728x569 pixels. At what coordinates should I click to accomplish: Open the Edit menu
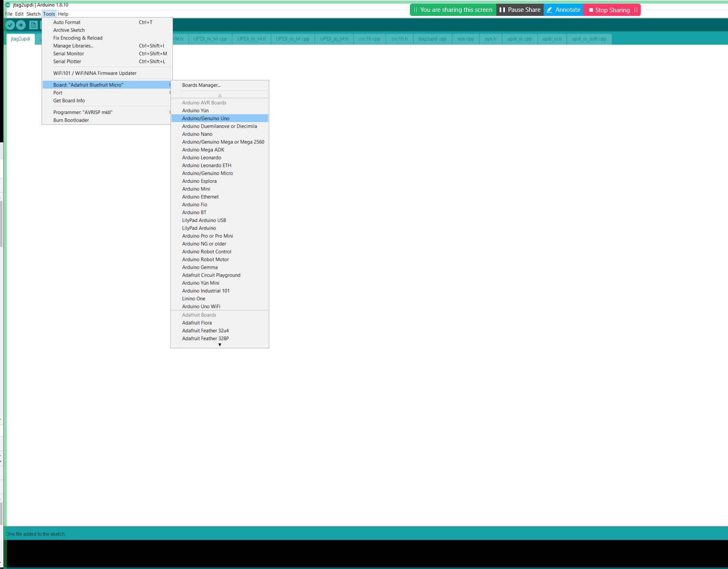pos(19,14)
